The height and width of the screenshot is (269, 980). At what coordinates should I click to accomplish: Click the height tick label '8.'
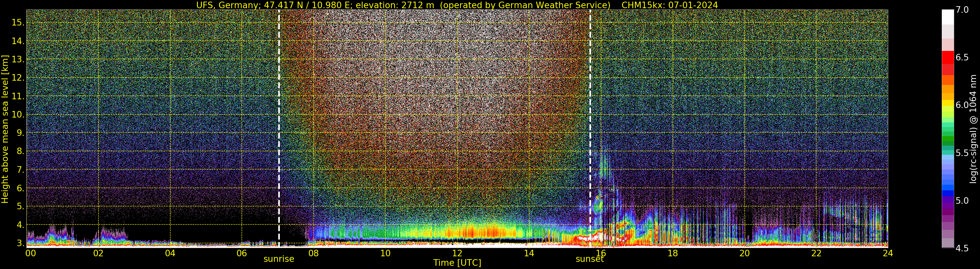point(20,151)
